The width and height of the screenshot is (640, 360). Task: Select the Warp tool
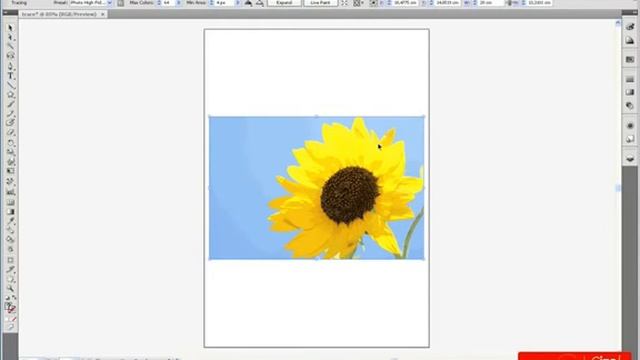point(10,162)
